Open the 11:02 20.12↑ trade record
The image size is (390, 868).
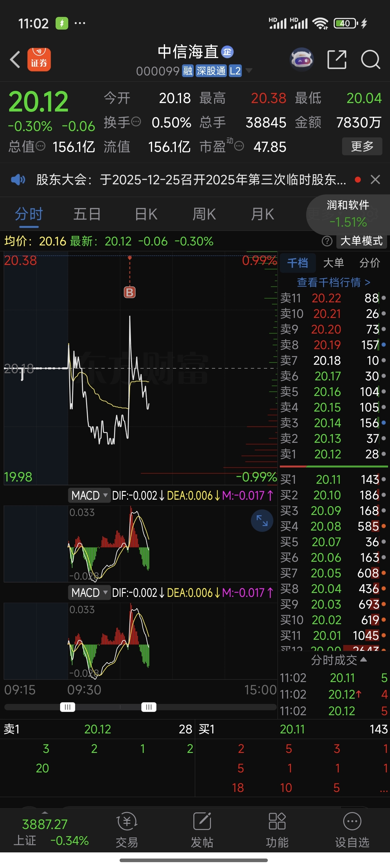[x=333, y=694]
